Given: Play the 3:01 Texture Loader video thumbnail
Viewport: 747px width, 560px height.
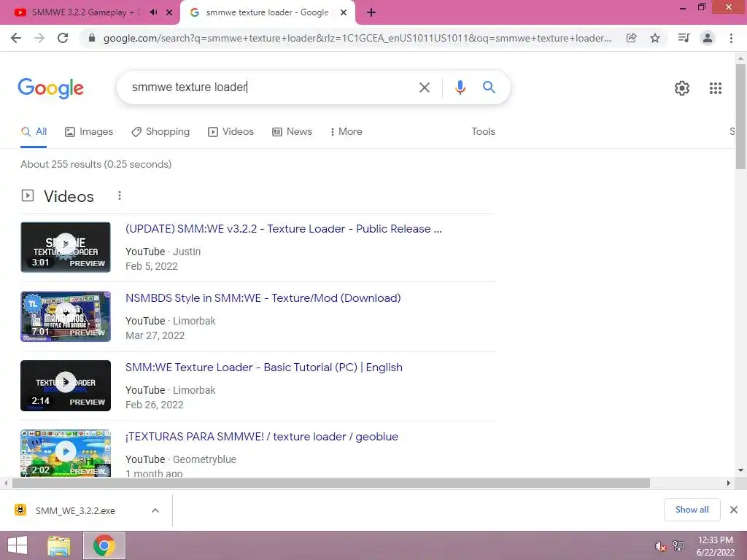Looking at the screenshot, I should (x=66, y=247).
